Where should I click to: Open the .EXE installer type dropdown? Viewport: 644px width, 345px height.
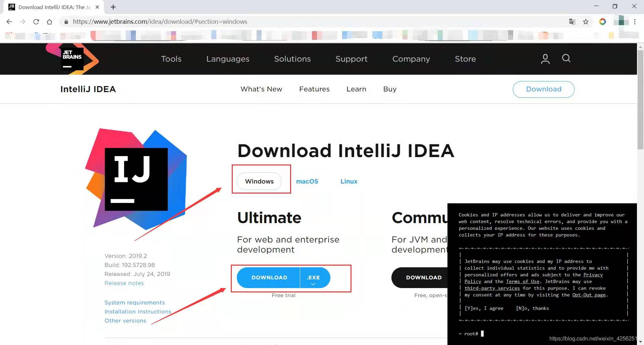(315, 278)
